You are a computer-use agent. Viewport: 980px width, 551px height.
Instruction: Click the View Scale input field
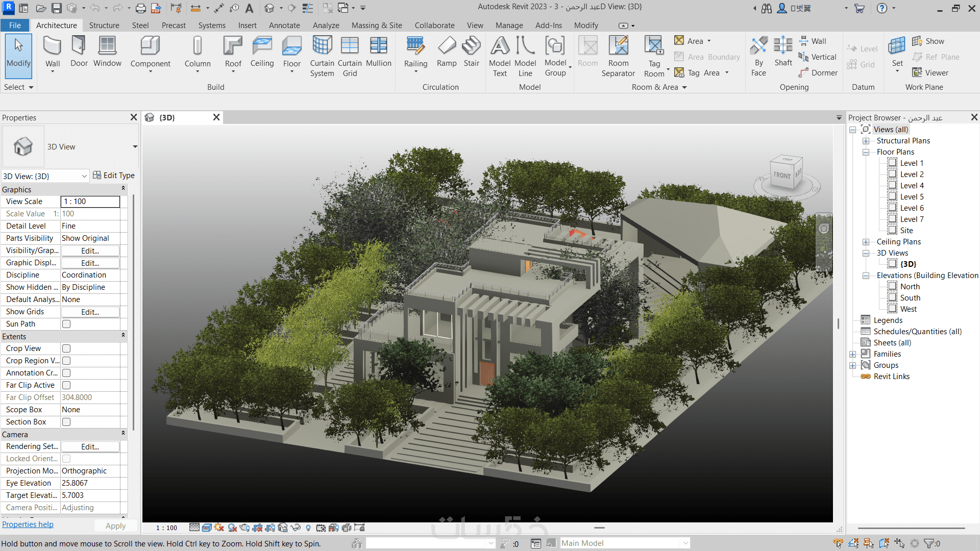tap(90, 202)
